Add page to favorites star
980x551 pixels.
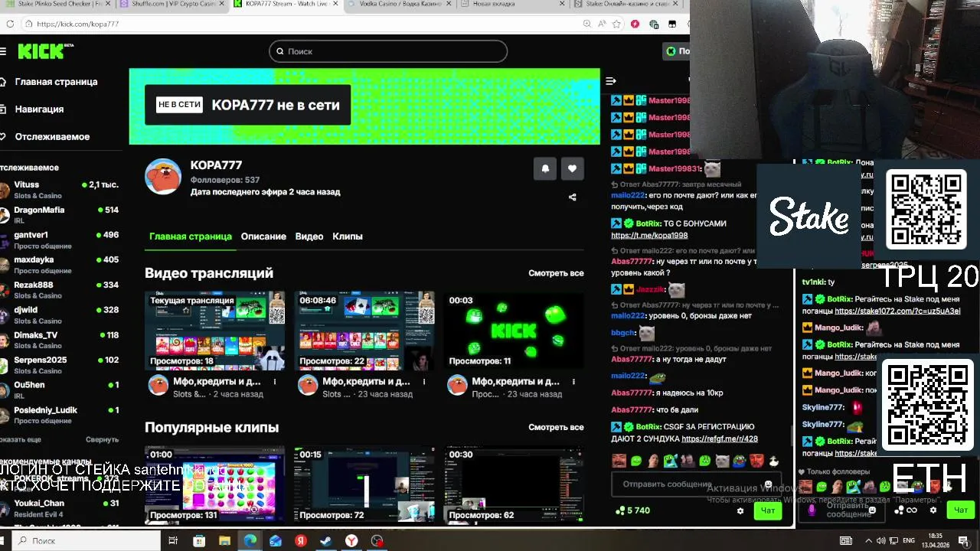(x=616, y=24)
